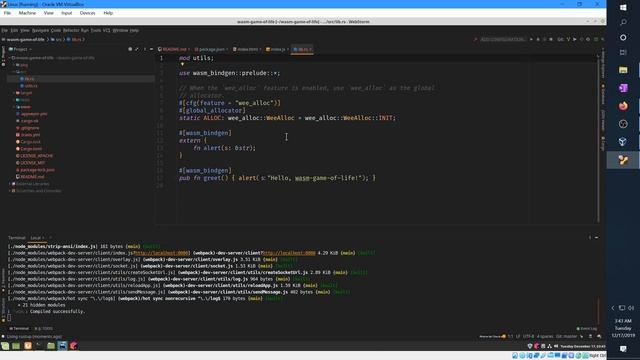This screenshot has width=640, height=360.
Task: Open first localhost:8080 link in terminal
Action: (x=162, y=253)
